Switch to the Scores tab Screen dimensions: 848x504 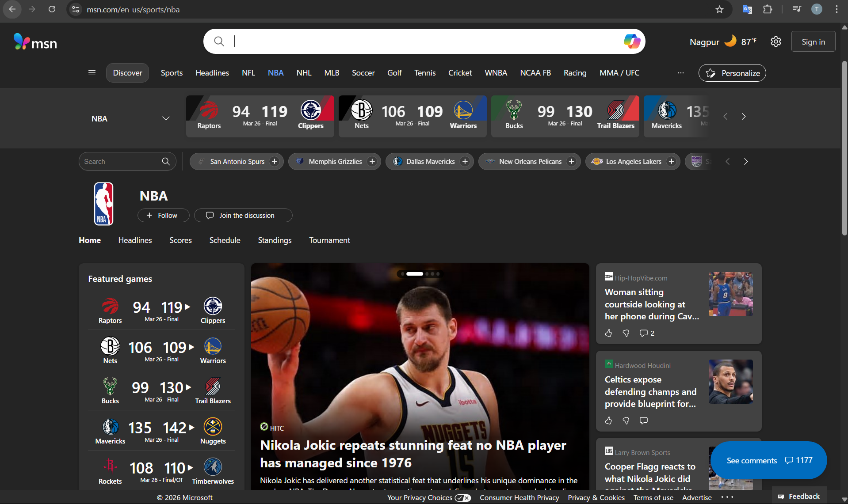click(180, 240)
